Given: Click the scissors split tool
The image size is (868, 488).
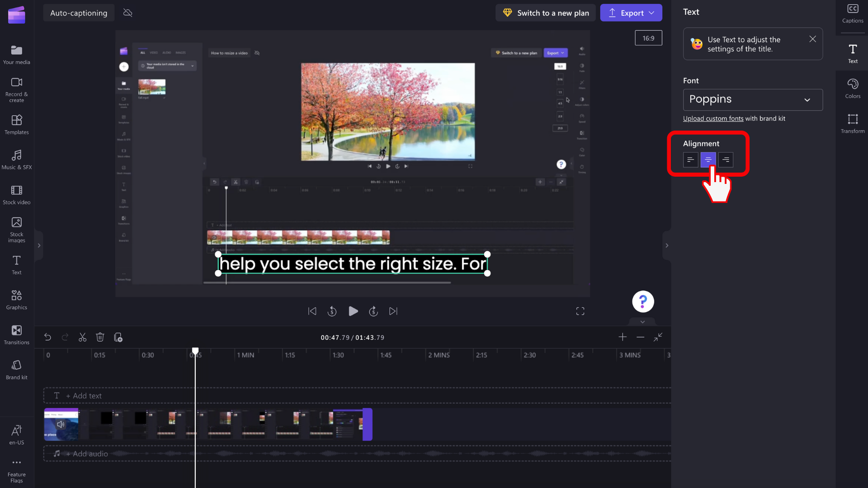Looking at the screenshot, I should click(82, 338).
